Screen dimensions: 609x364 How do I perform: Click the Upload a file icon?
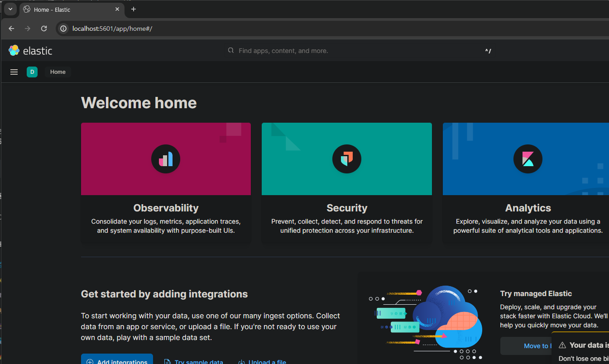tap(242, 362)
